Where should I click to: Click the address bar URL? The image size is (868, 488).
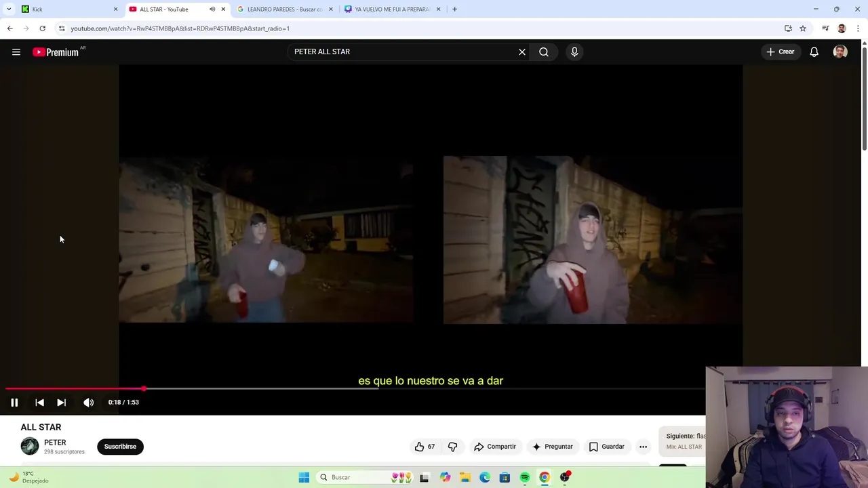[x=180, y=28]
